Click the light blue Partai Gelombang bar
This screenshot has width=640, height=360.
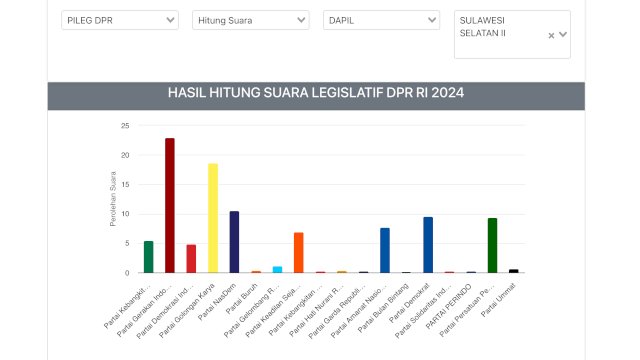click(278, 269)
